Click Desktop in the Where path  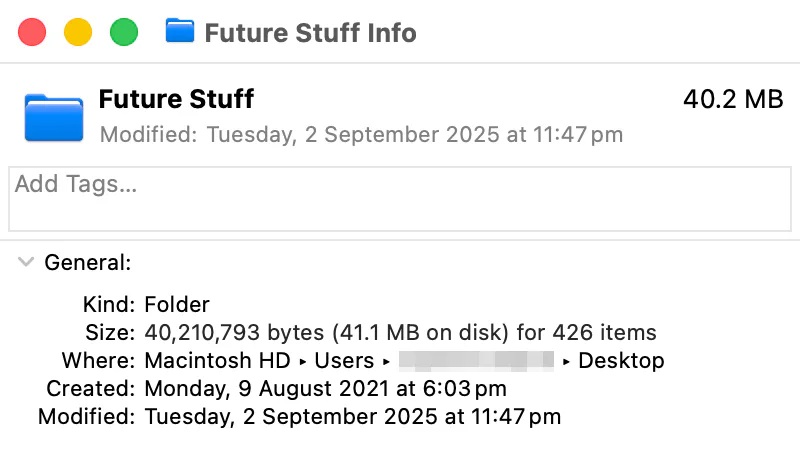pos(621,360)
